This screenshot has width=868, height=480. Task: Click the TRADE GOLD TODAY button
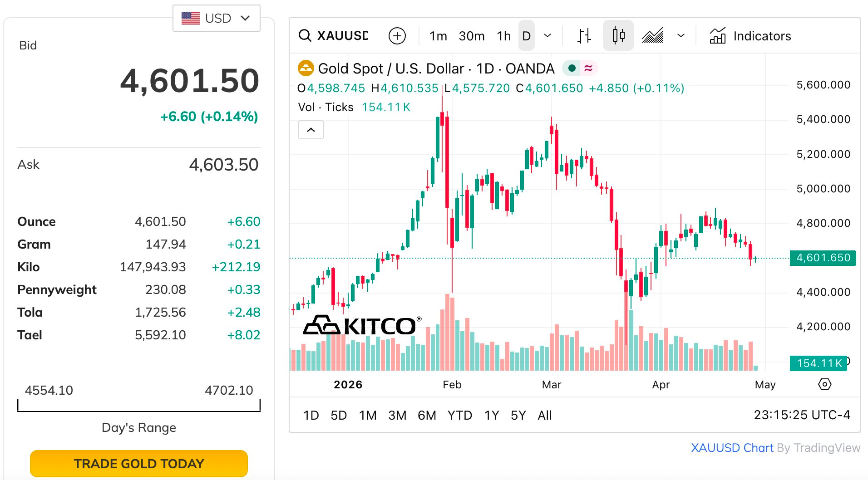point(139,463)
